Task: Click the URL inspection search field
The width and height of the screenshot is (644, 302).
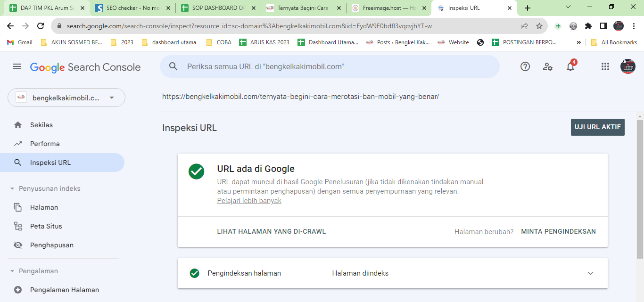Action: (330, 66)
